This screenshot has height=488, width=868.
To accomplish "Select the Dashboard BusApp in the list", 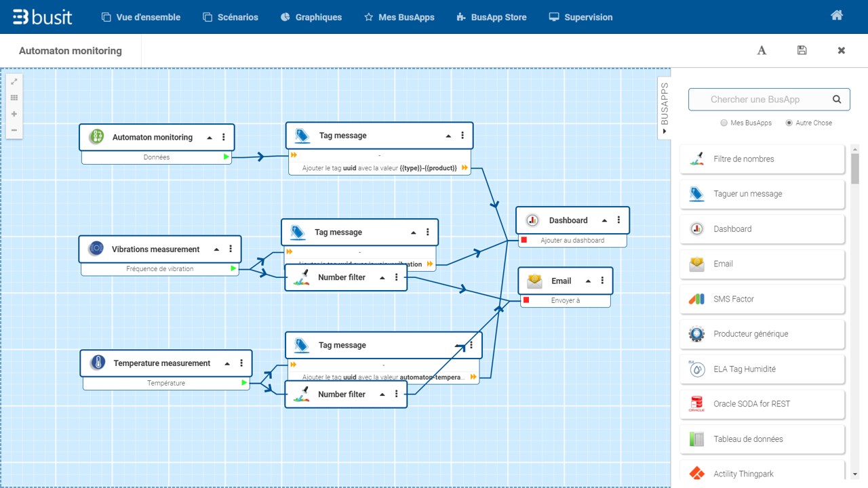I will 763,229.
